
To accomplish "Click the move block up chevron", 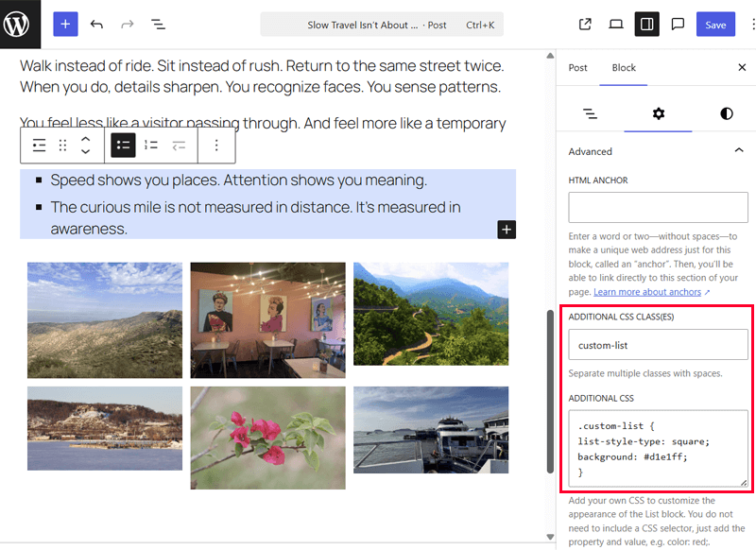I will click(85, 139).
